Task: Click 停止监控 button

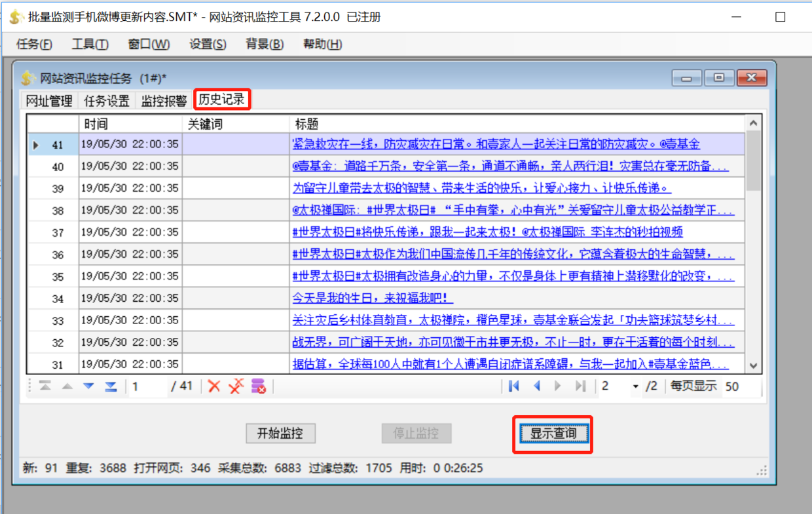Action: (416, 433)
